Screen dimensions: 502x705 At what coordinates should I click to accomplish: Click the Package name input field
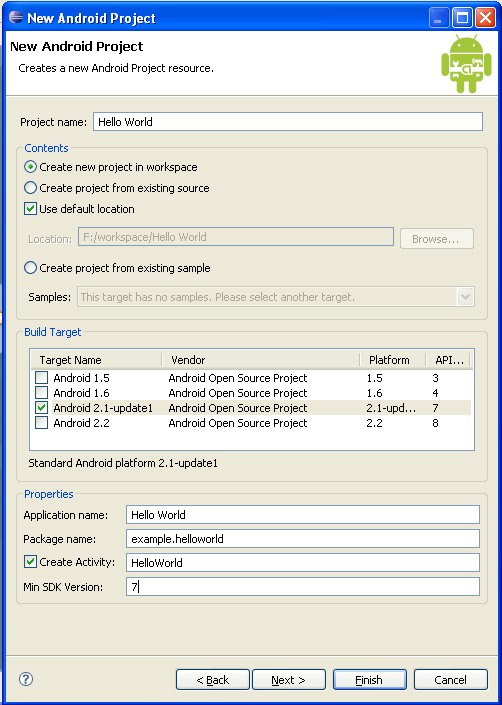(302, 539)
